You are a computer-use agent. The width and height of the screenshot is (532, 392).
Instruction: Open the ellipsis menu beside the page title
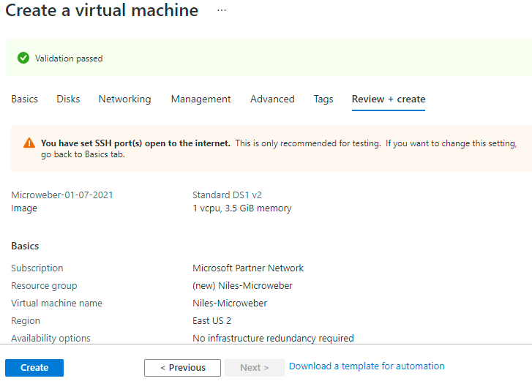coord(222,11)
